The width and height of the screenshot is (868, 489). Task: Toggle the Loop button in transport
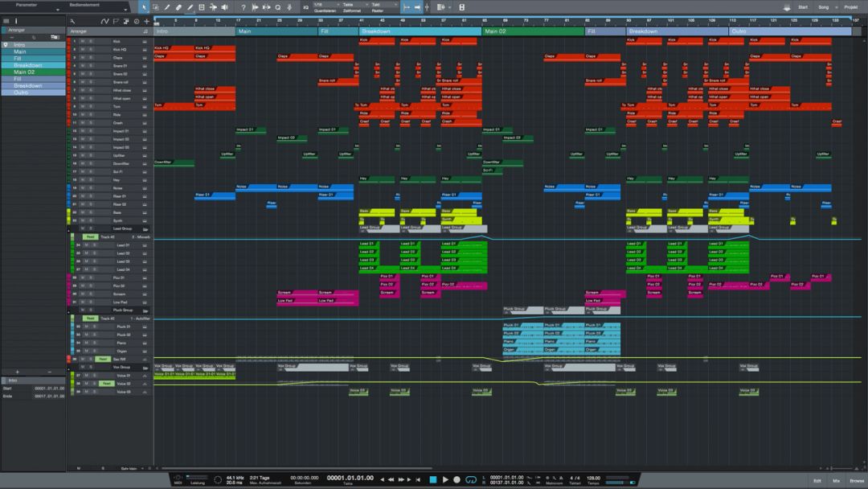(472, 479)
